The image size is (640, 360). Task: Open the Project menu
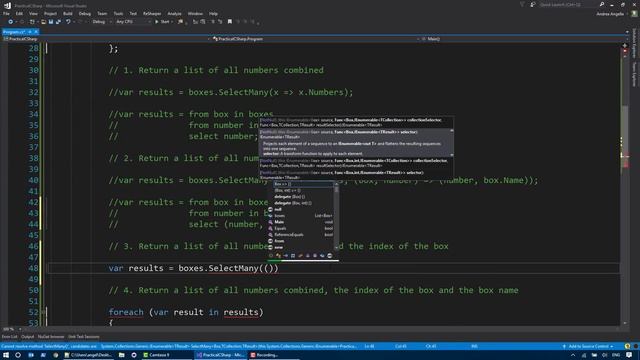click(x=50, y=13)
